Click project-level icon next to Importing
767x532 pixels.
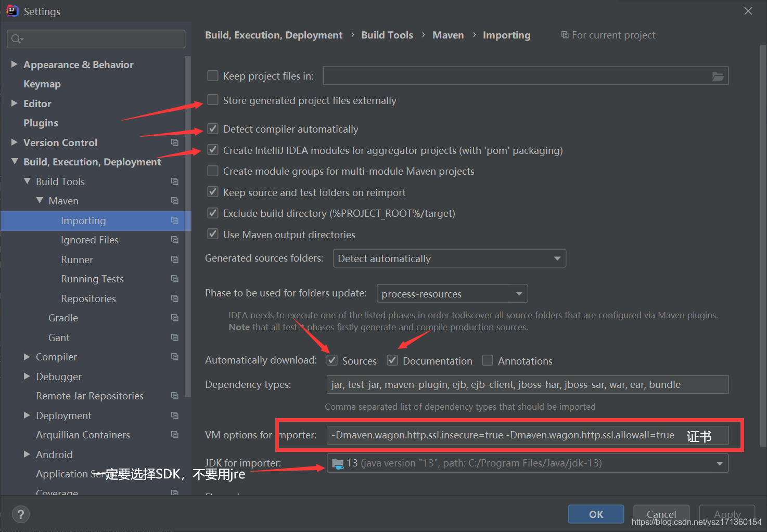pyautogui.click(x=175, y=220)
